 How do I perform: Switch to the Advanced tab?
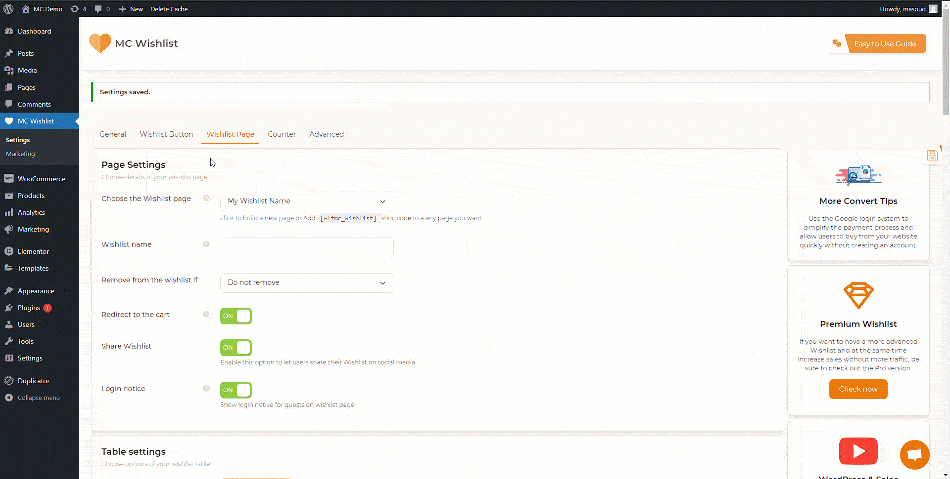pos(327,134)
